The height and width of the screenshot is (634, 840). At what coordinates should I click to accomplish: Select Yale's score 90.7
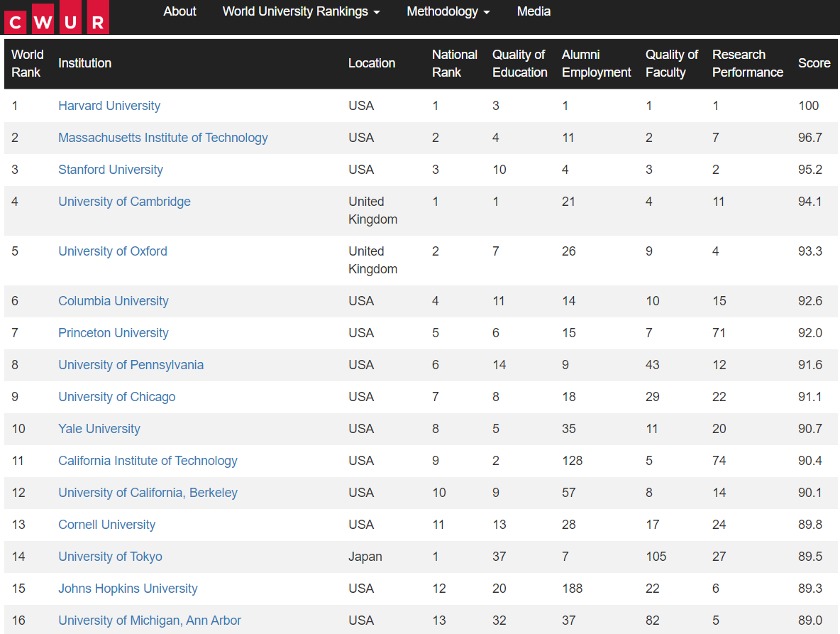tap(810, 429)
